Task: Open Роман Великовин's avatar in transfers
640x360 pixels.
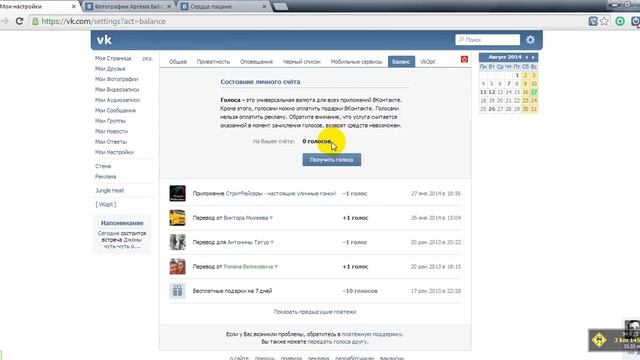Action: 178,267
